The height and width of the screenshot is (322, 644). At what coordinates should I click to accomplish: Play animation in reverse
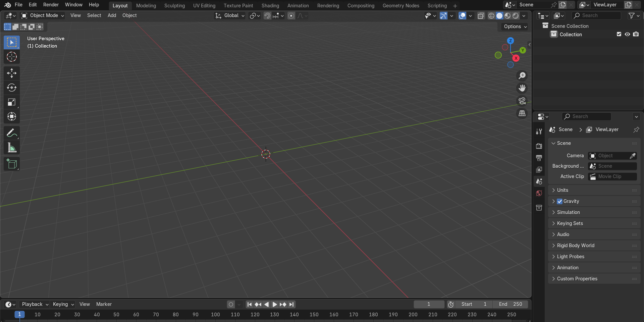click(x=266, y=305)
